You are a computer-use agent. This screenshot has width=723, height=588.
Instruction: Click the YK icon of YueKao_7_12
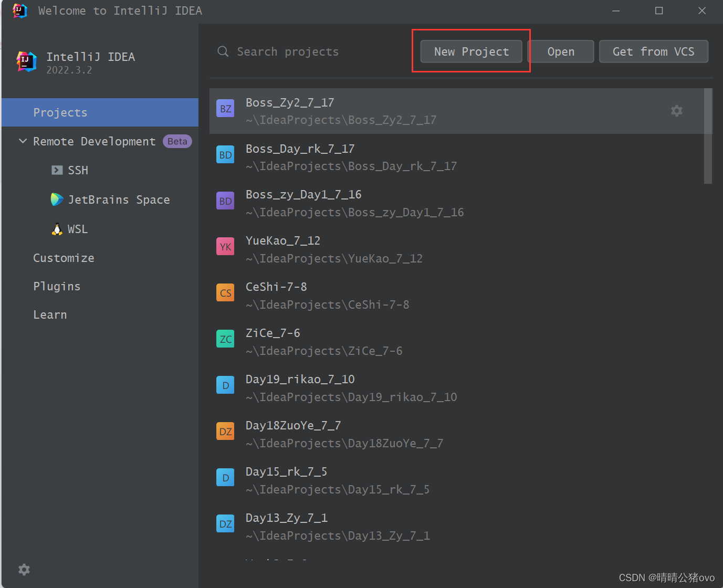pyautogui.click(x=225, y=247)
